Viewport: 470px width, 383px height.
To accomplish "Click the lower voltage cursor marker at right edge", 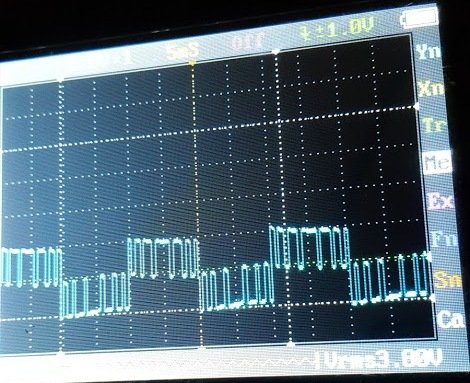I will point(432,298).
